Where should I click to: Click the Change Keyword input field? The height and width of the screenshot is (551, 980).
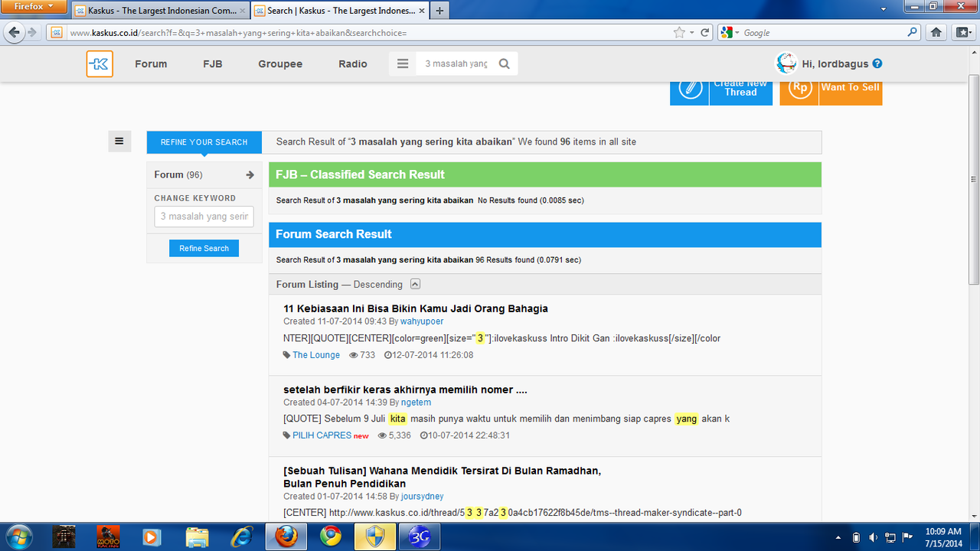click(204, 217)
